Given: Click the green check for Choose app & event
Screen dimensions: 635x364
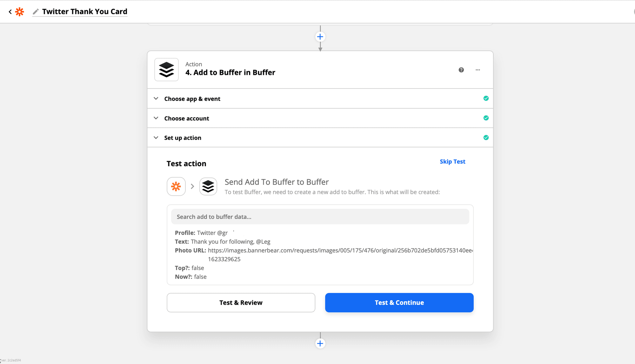Looking at the screenshot, I should coord(486,98).
